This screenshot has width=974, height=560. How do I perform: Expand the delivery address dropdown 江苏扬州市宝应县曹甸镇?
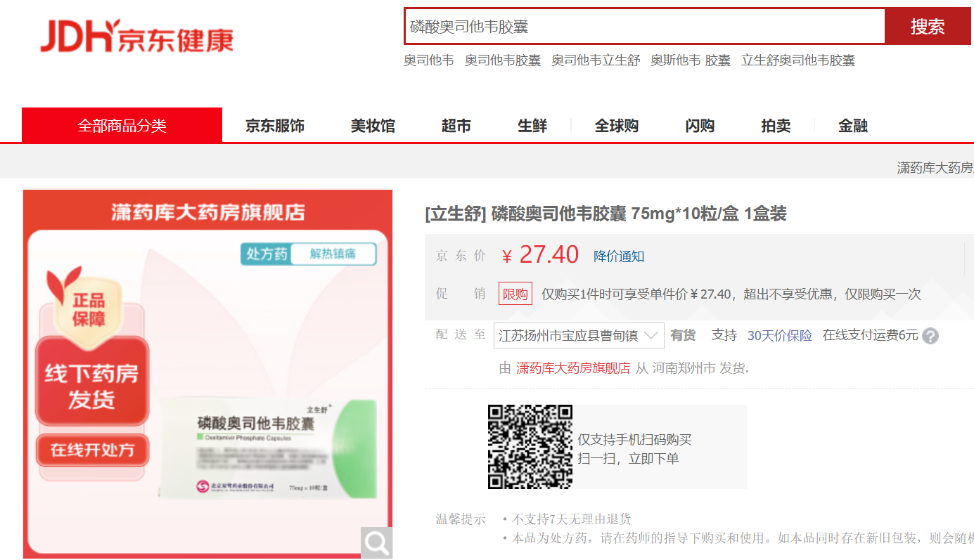point(579,335)
